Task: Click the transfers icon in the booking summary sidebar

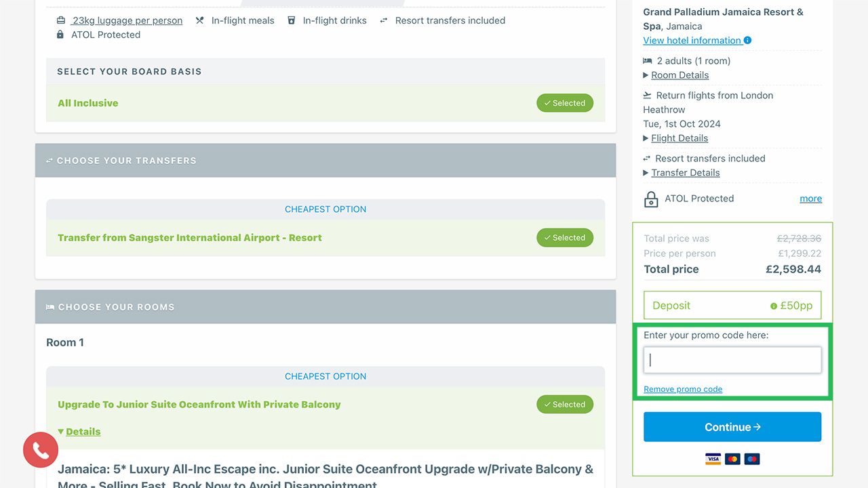Action: point(647,159)
